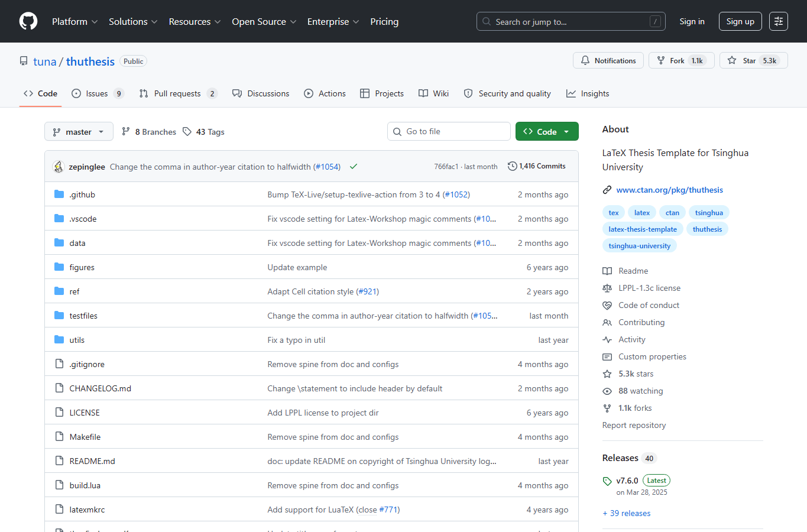Open the latexmkrc file

point(87,510)
